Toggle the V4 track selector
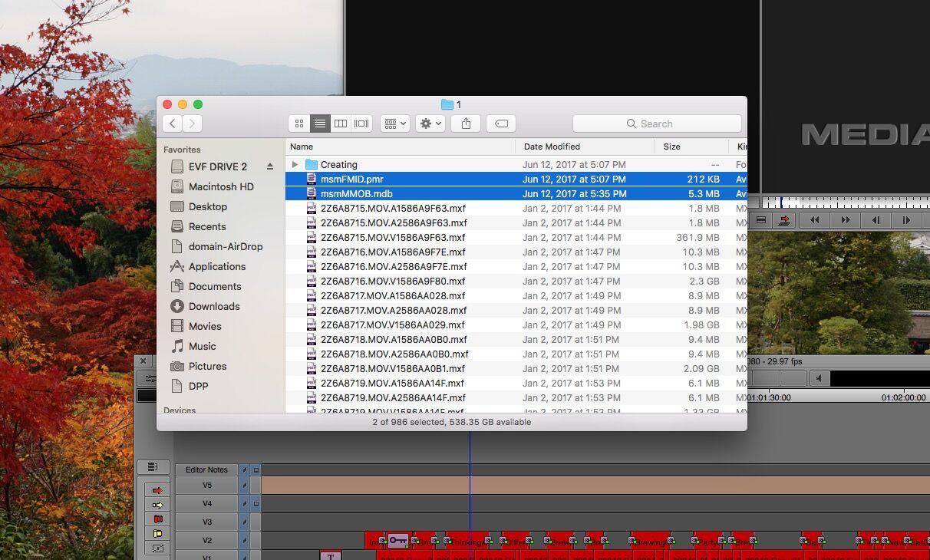Viewport: 930px width, 560px height. (x=207, y=504)
